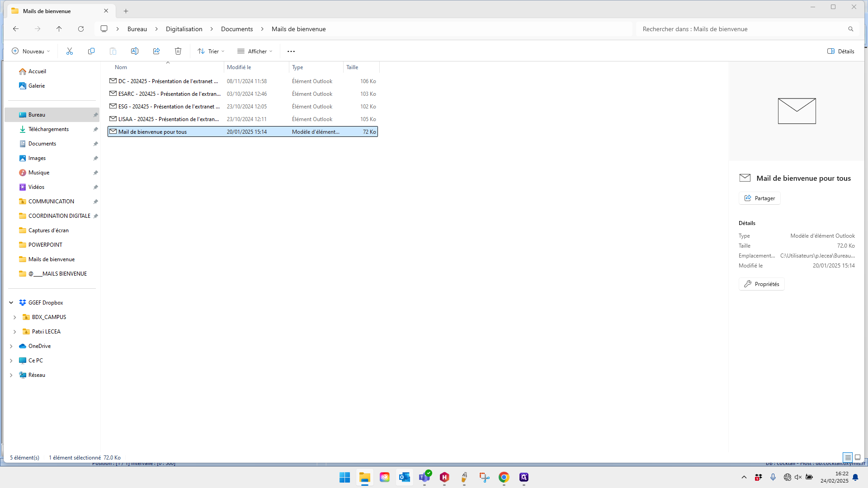Go back with the left arrow
The width and height of the screenshot is (868, 488).
coord(16,29)
